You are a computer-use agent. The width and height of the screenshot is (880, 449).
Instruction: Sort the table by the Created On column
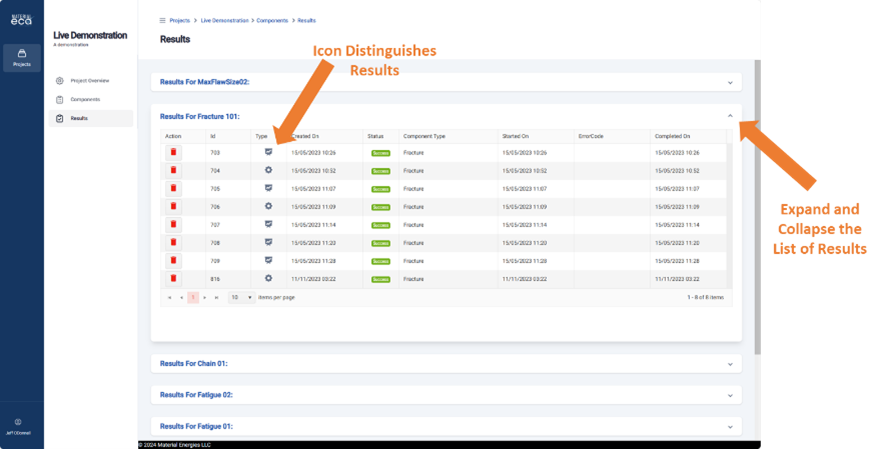[305, 135]
